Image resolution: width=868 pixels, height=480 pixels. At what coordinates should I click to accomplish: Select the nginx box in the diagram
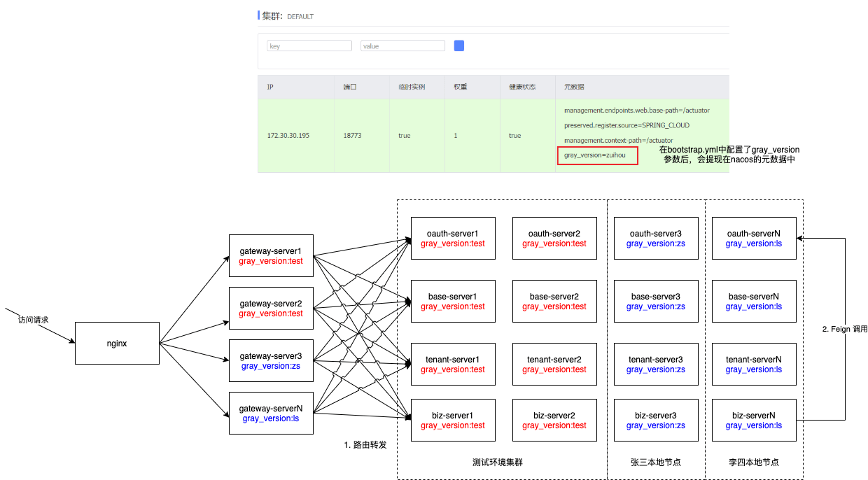(x=117, y=343)
